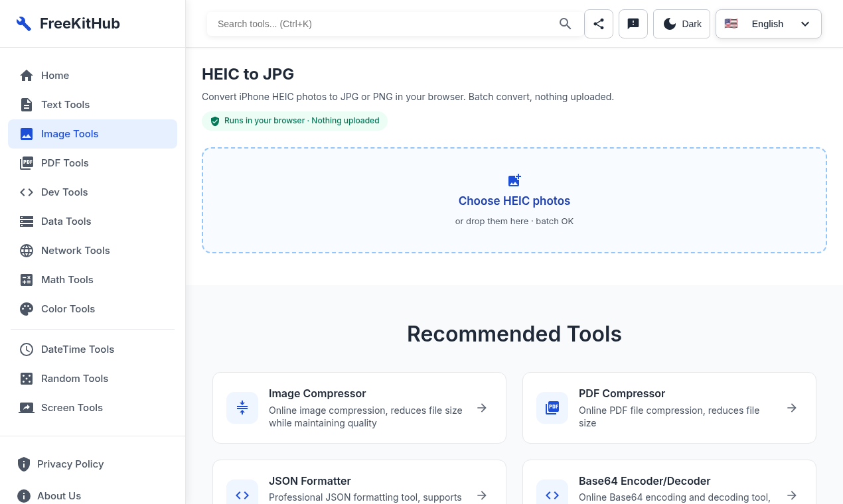Click the search magnifier icon
Image resolution: width=843 pixels, height=504 pixels.
(566, 24)
